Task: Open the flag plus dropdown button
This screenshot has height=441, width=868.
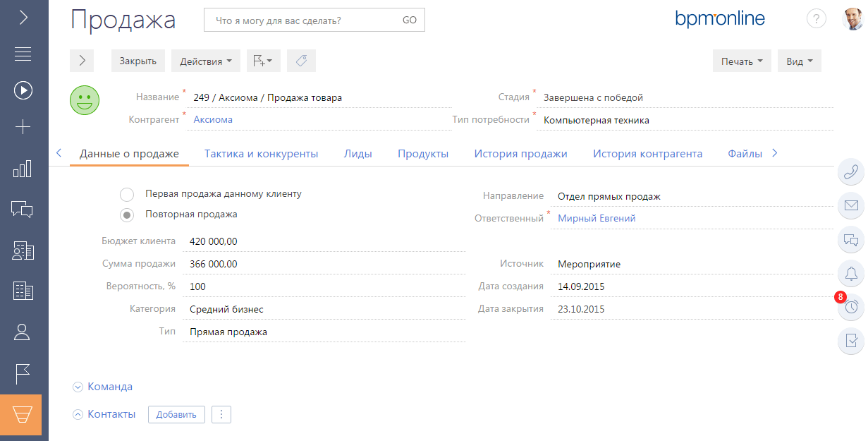Action: tap(264, 61)
